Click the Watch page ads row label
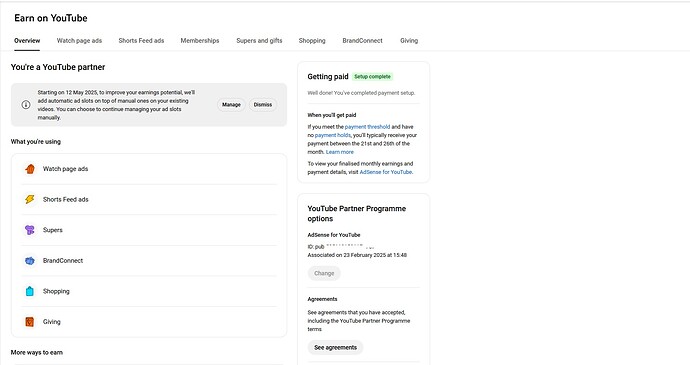Screen dimensions: 690x365 [x=65, y=169]
